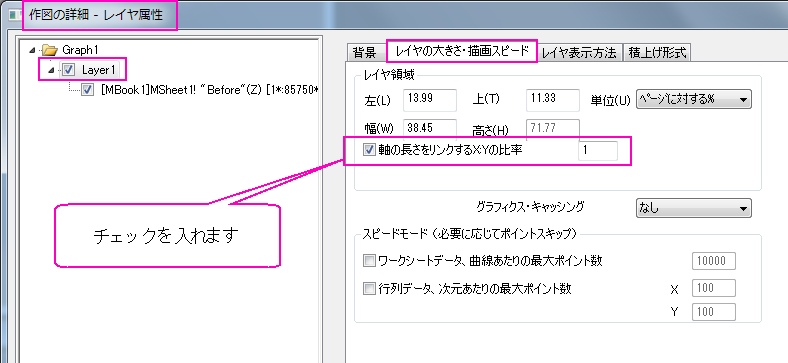788x363 pixels.
Task: Switch to the レイヤ表示方法 tab
Action: tap(579, 52)
